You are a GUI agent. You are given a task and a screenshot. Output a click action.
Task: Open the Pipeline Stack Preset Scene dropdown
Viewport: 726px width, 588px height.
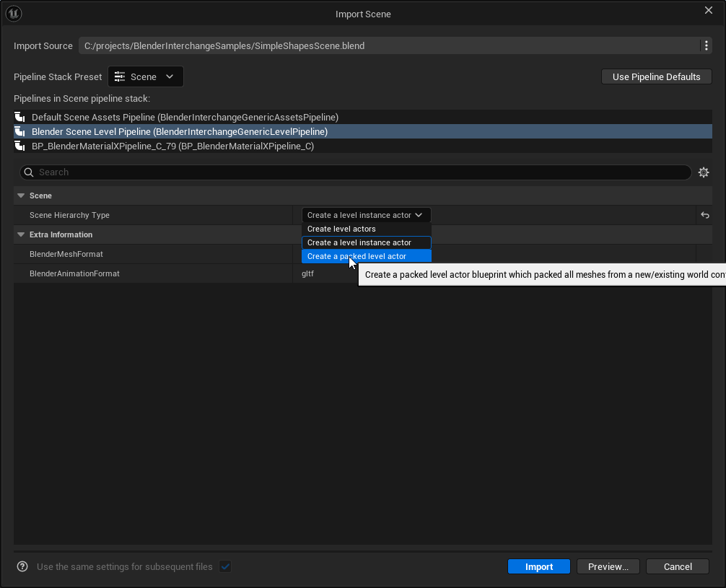(x=145, y=76)
